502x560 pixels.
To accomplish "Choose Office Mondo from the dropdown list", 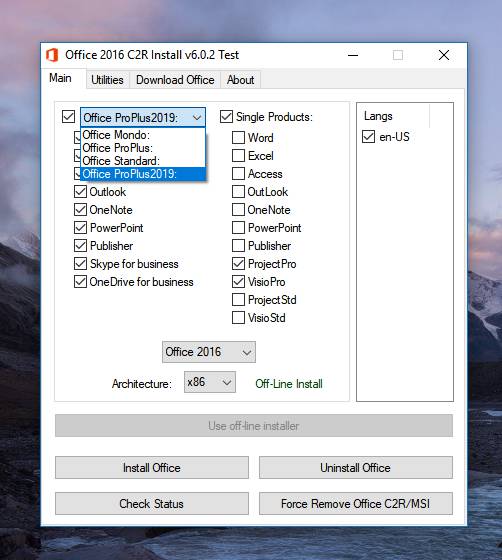I will (143, 135).
